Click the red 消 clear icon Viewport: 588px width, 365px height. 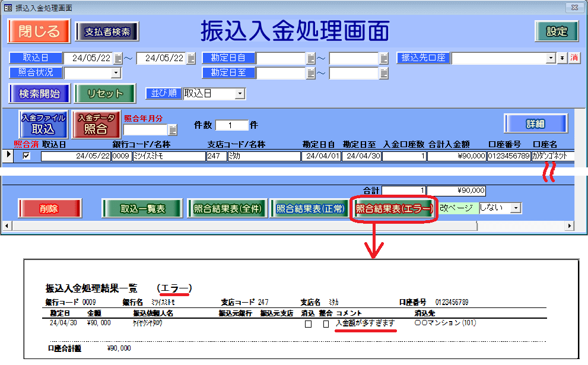pos(574,58)
